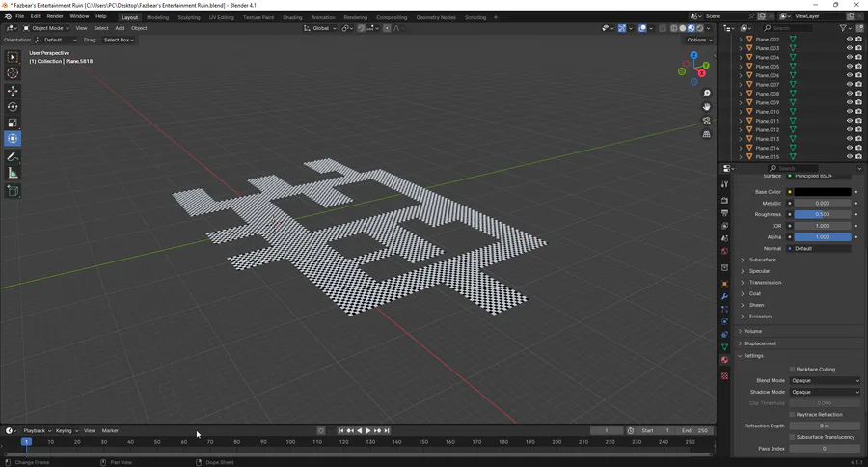Viewport: 868px width, 467px height.
Task: Enable the Subsurface Translucency checkbox
Action: click(792, 437)
